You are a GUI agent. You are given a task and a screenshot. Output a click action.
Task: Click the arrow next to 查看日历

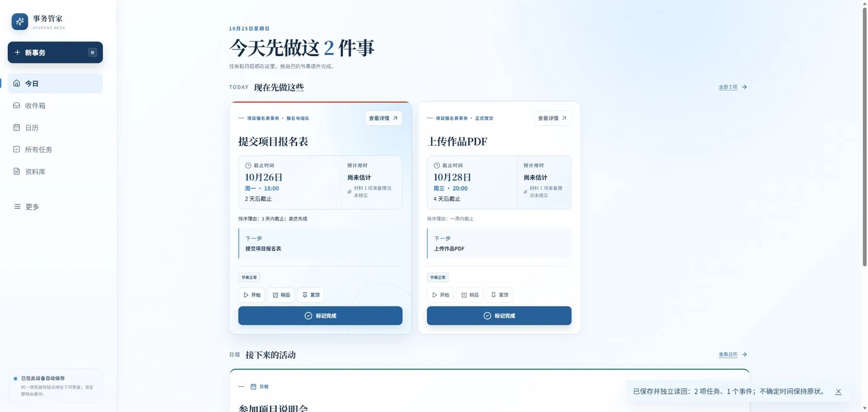[x=744, y=355]
